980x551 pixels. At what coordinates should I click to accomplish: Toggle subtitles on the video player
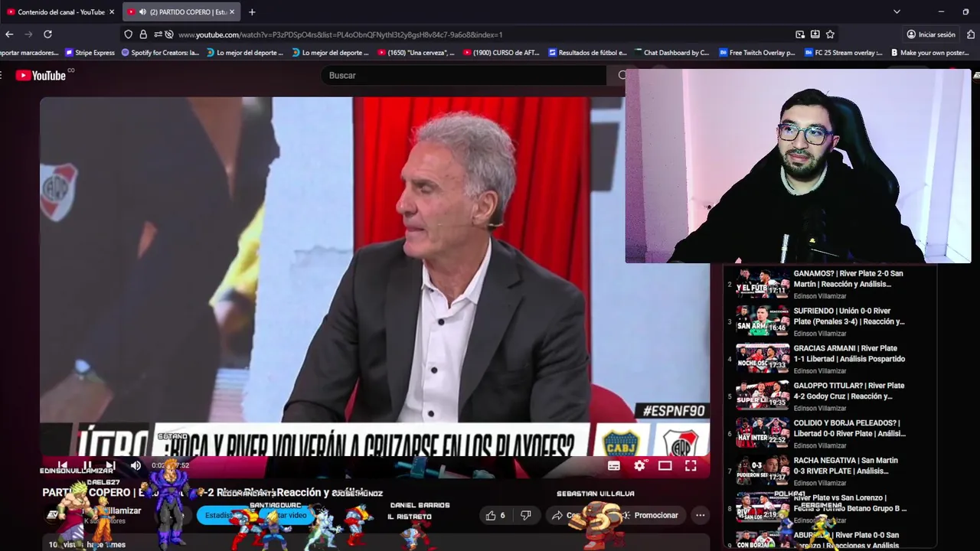coord(613,465)
